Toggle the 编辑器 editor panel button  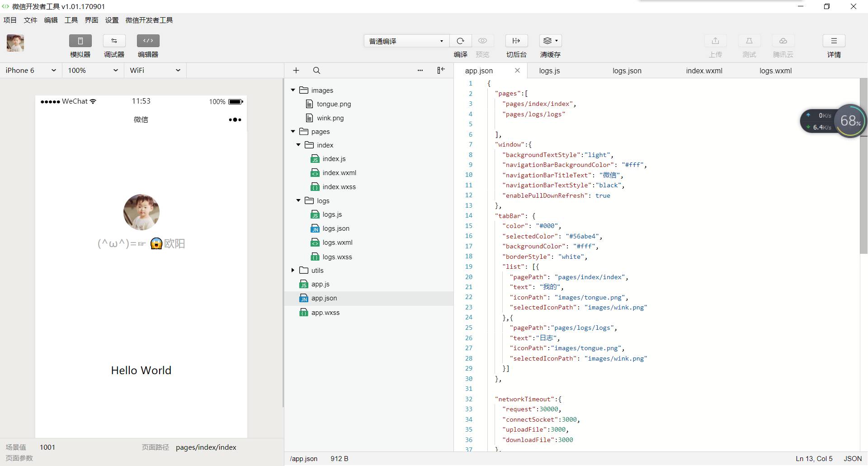pyautogui.click(x=148, y=41)
